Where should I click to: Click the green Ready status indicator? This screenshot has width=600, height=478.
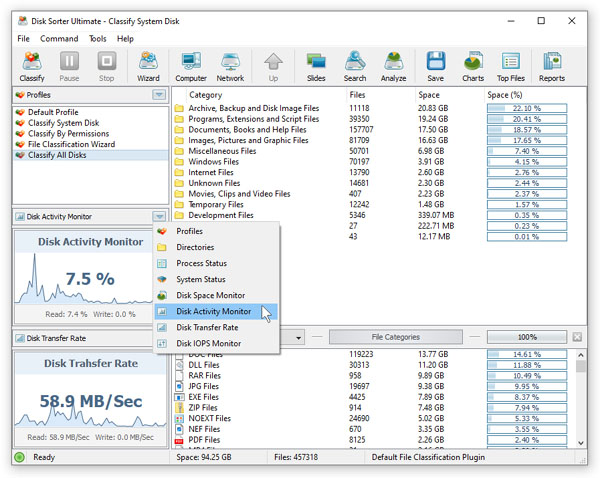click(19, 457)
